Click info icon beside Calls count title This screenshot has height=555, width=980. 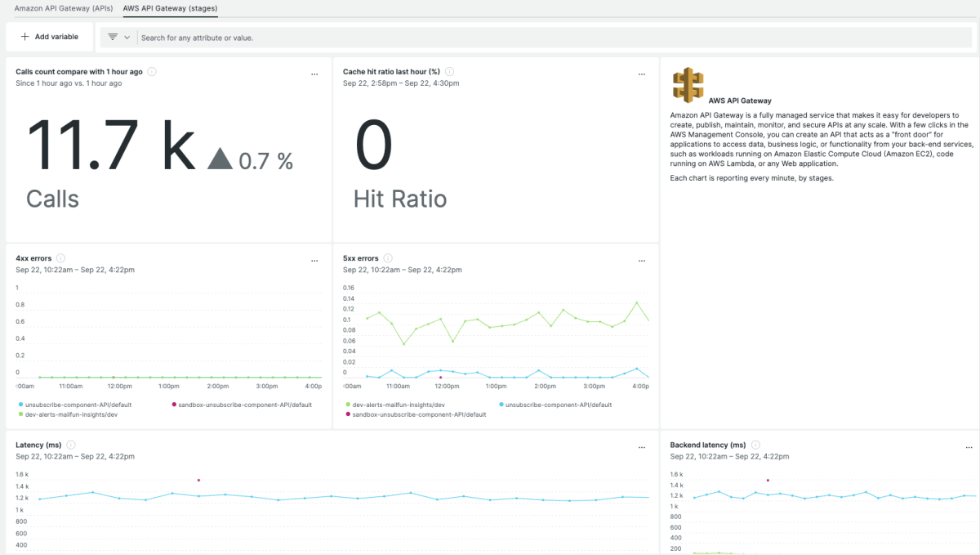tap(152, 72)
